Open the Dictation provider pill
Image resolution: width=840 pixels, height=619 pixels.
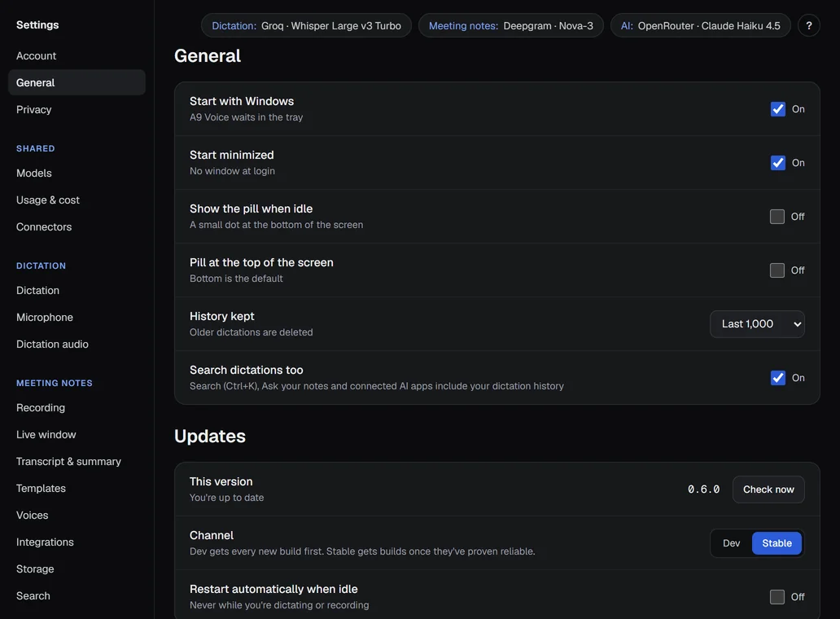pyautogui.click(x=306, y=26)
